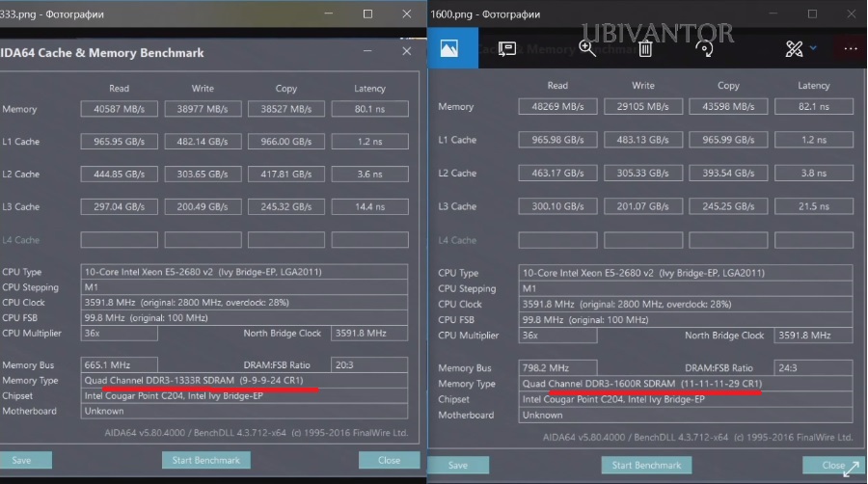Viewport: 868px width, 484px height.
Task: Select Memory Write value 38977 MB/s
Action: point(203,109)
